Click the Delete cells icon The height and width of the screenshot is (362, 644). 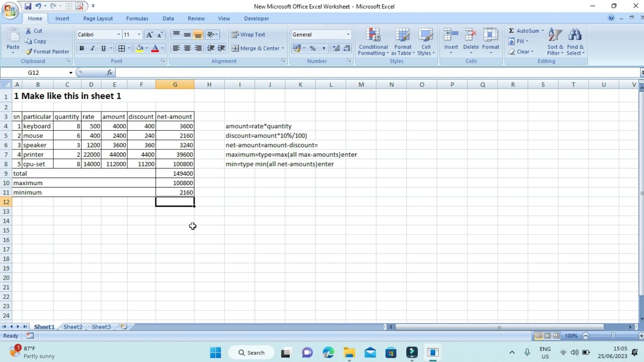471,34
